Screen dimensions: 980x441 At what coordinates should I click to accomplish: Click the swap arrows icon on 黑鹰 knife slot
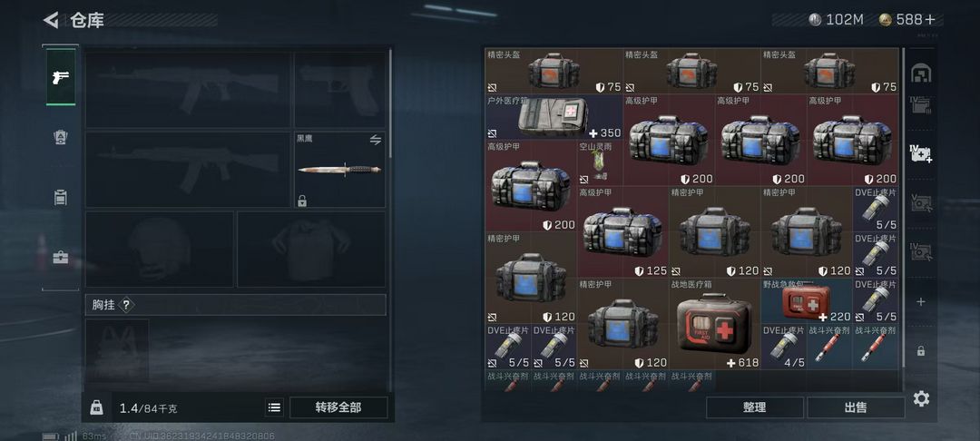pos(375,140)
